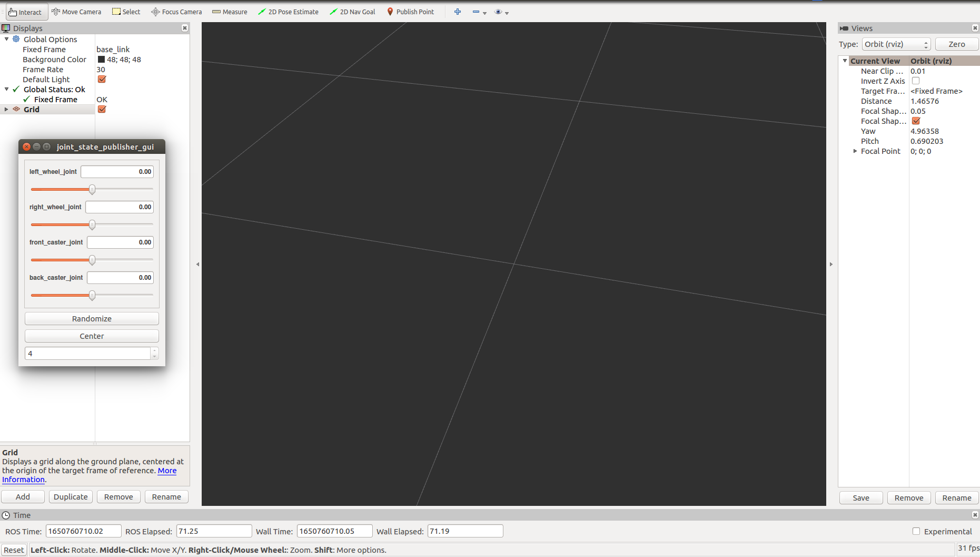
Task: Click the Randomize button
Action: [x=92, y=318]
